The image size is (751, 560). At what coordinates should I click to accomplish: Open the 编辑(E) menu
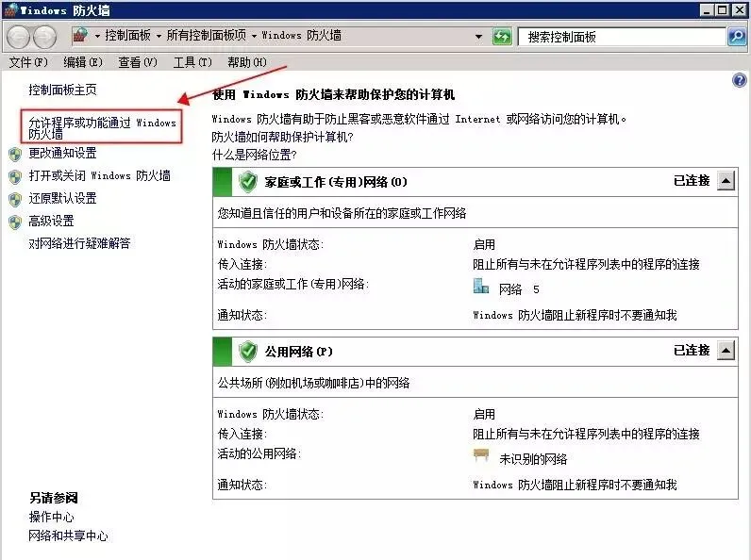83,62
